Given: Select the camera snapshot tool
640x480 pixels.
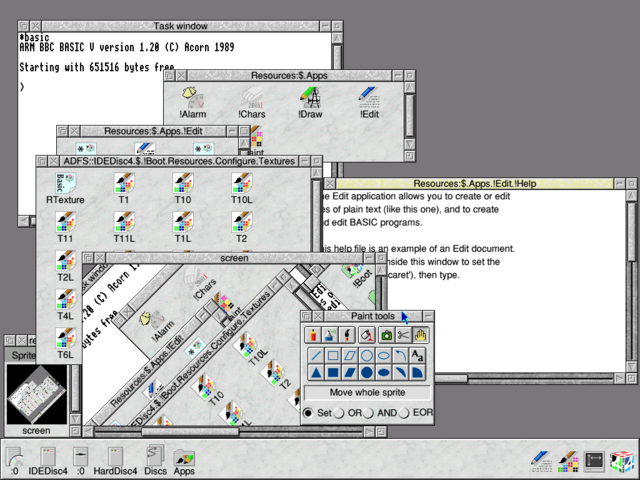Looking at the screenshot, I should [386, 335].
